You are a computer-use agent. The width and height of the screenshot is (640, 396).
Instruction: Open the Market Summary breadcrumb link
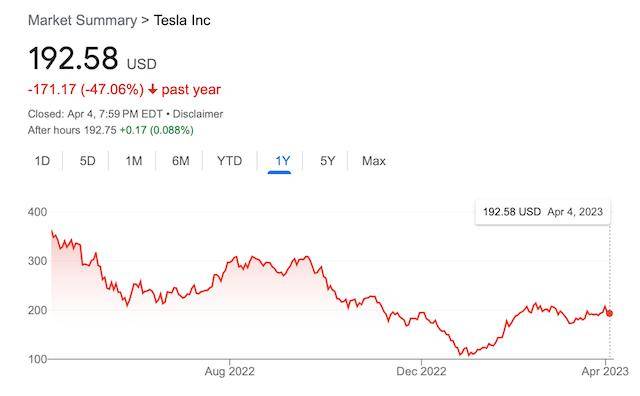click(x=82, y=20)
